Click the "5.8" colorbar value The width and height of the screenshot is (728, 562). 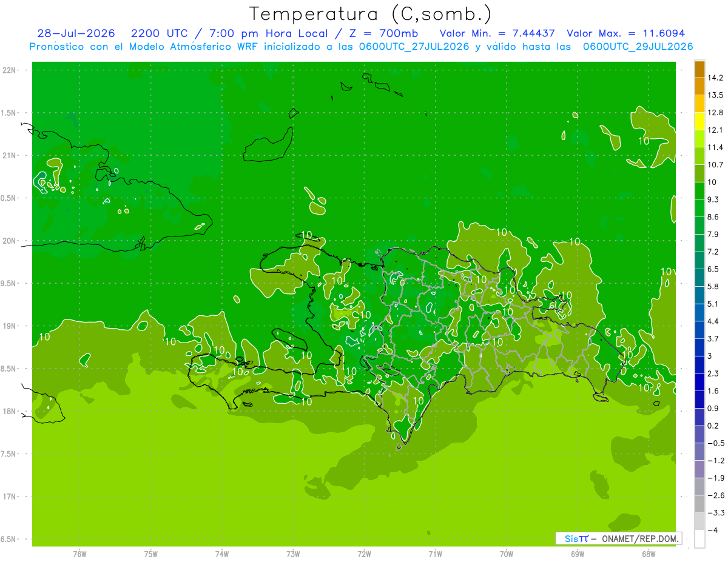[713, 286]
